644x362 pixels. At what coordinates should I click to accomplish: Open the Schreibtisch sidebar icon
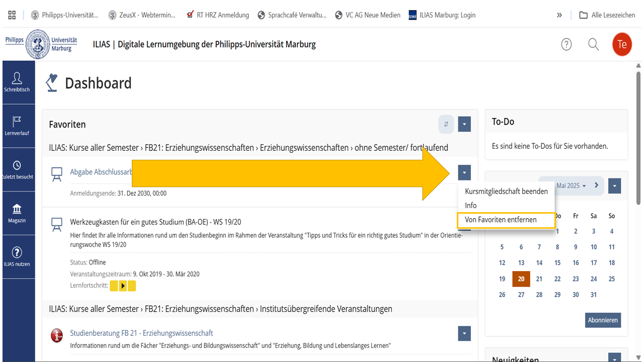click(x=18, y=82)
